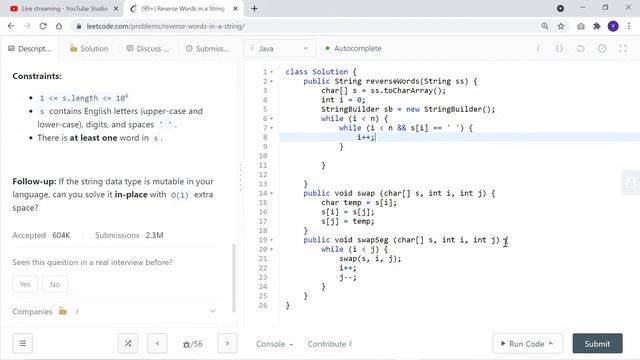
Task: Answer No to seen in interview
Action: (55, 284)
